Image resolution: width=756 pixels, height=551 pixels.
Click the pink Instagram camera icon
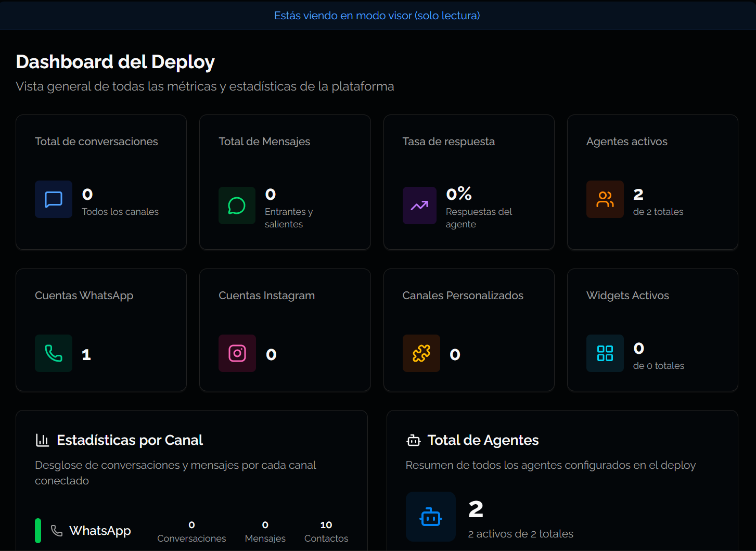237,353
